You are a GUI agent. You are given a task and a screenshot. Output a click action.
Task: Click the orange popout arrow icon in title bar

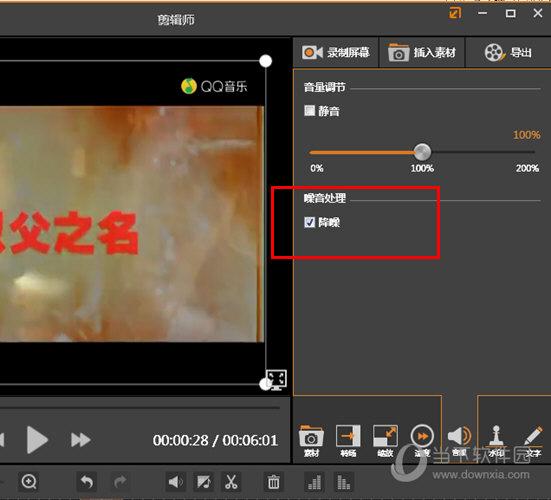pos(455,13)
